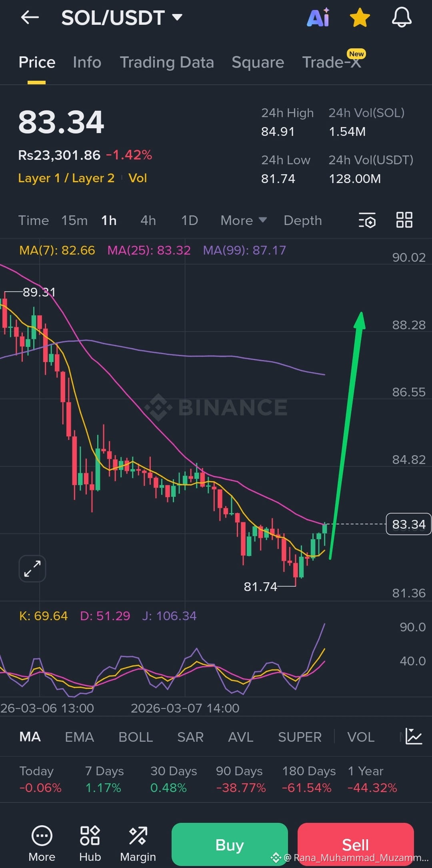Image resolution: width=432 pixels, height=868 pixels.
Task: Tap the K: 69.64 KDJ value
Action: pos(44,616)
